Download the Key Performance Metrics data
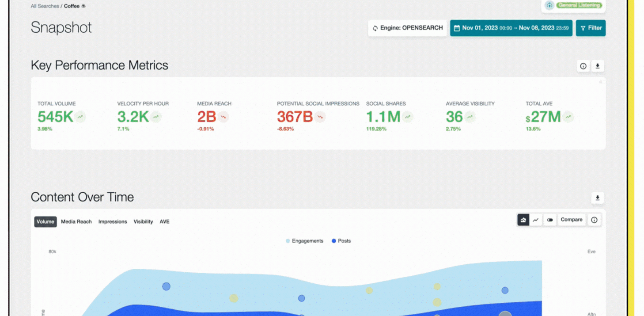This screenshot has height=316, width=644. coord(597,66)
